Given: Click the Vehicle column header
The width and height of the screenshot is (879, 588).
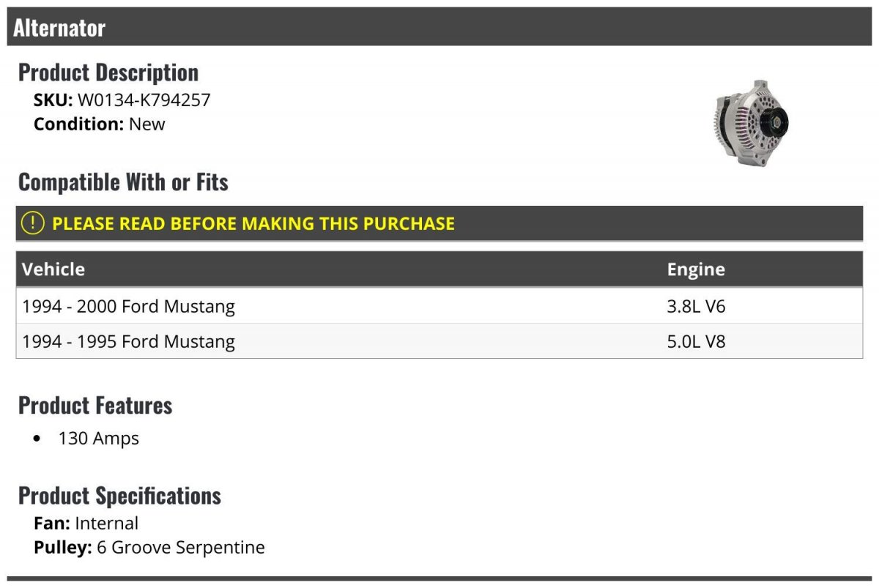Looking at the screenshot, I should pos(53,269).
